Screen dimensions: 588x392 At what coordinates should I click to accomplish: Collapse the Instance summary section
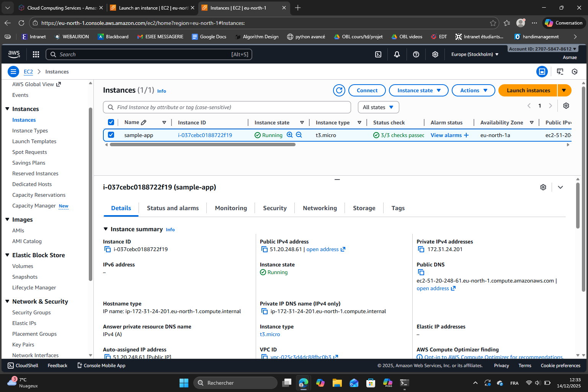click(106, 229)
